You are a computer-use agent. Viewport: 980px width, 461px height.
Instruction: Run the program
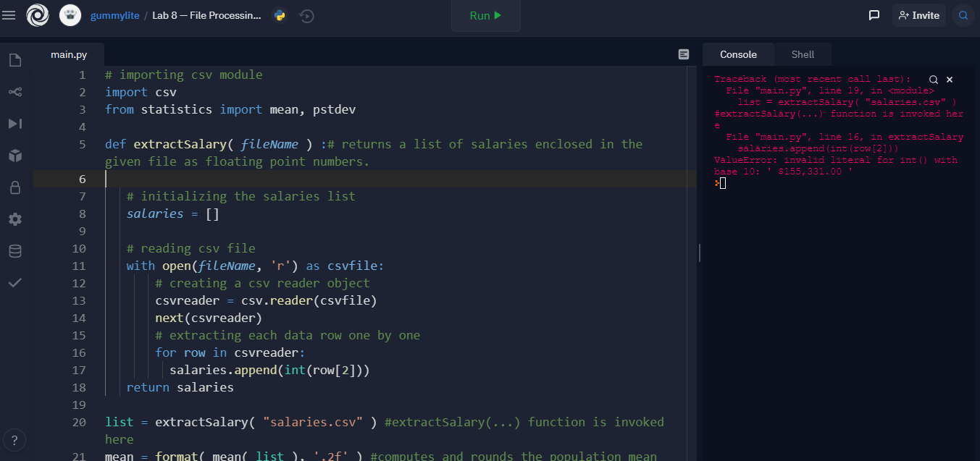pyautogui.click(x=485, y=14)
